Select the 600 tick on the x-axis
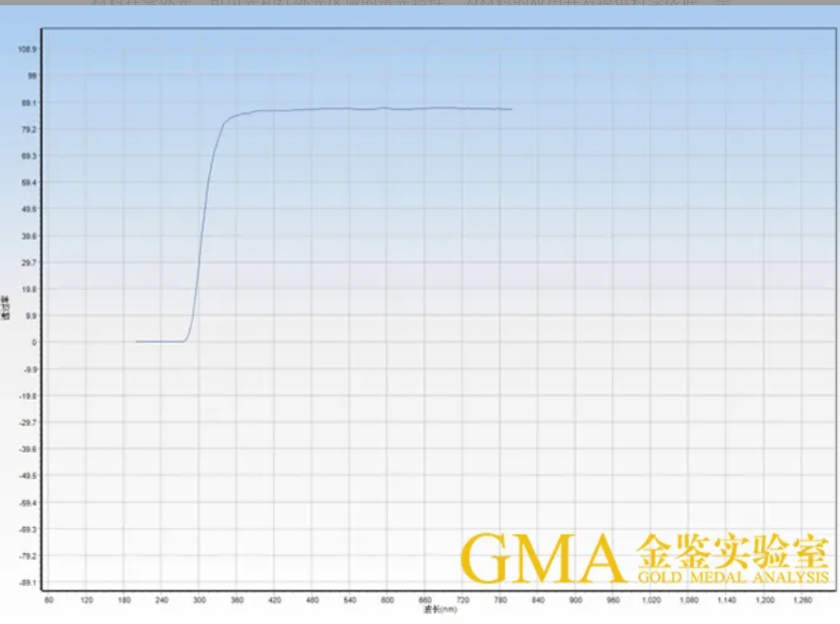The image size is (840, 624). 387,600
